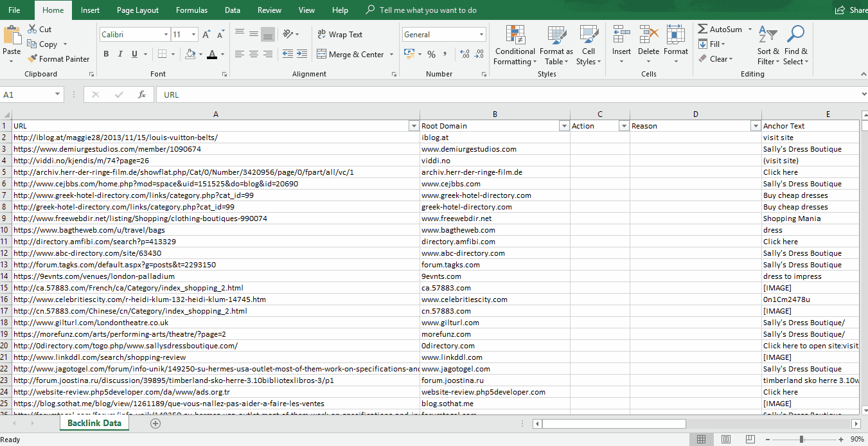Image resolution: width=868 pixels, height=446 pixels.
Task: Toggle bottom align vertical alignment
Action: coord(268,34)
